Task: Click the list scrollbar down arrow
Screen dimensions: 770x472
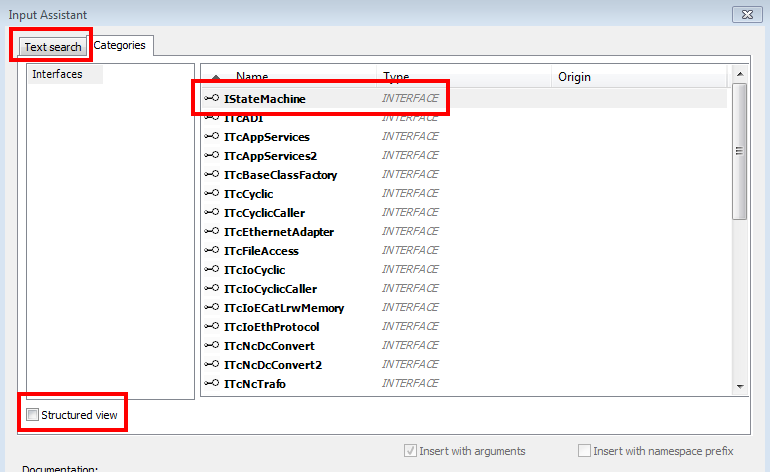Action: [740, 387]
